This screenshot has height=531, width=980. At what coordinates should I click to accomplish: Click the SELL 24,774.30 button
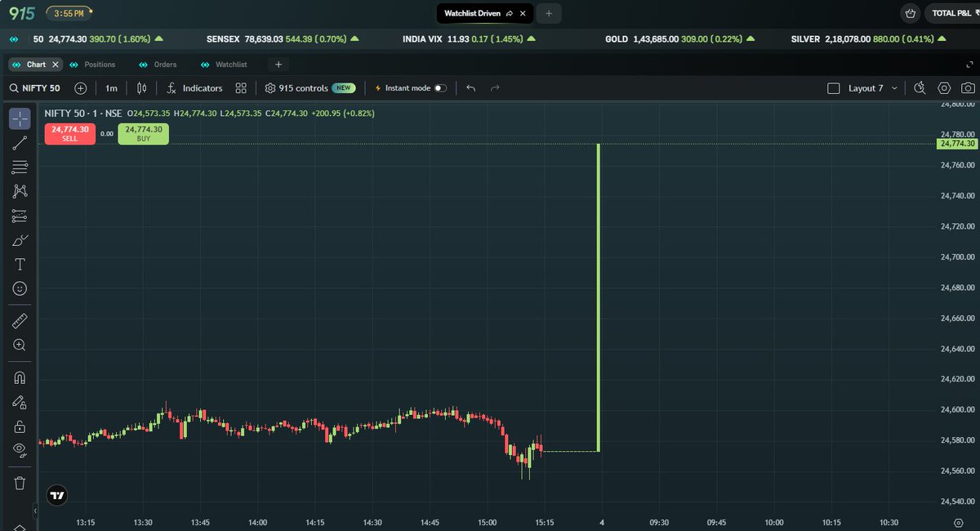pyautogui.click(x=70, y=134)
